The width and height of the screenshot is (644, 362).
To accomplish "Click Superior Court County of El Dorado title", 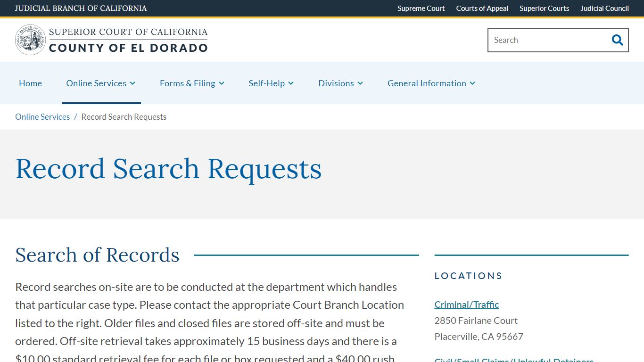I will (x=128, y=40).
